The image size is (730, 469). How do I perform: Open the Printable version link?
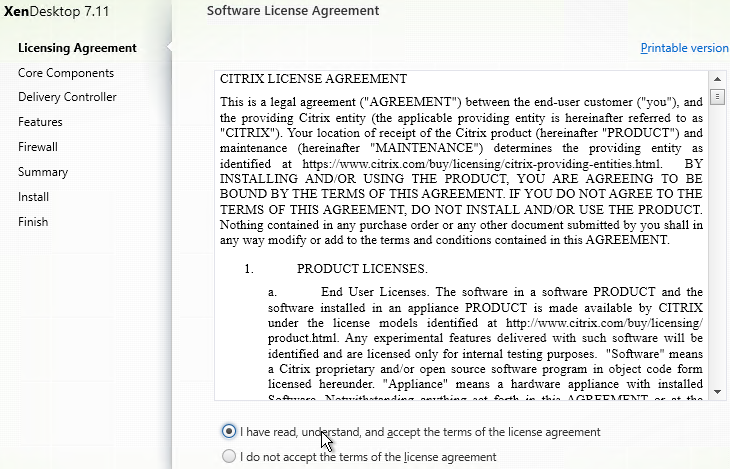(684, 48)
